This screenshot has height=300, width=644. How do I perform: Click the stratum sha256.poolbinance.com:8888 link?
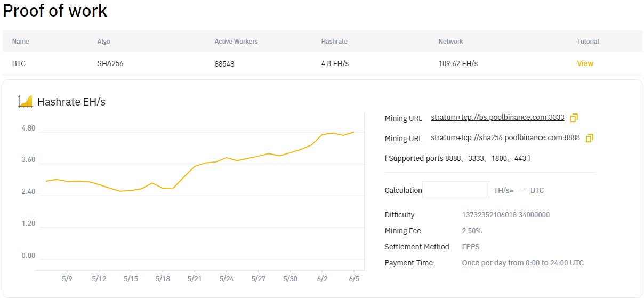tap(505, 138)
